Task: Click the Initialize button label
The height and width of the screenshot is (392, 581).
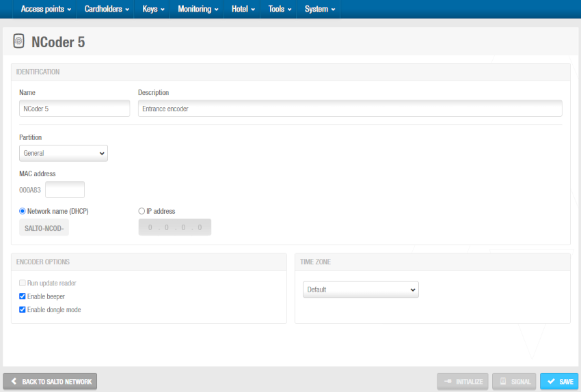Action: (x=469, y=382)
